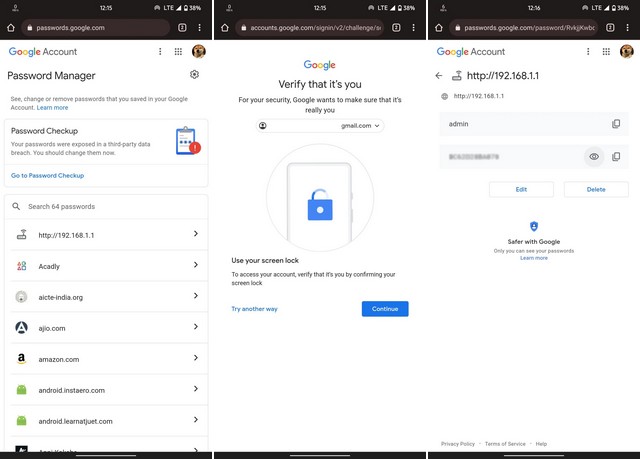The image size is (640, 459).
Task: Select the amazon.com list entry name
Action: 59,359
